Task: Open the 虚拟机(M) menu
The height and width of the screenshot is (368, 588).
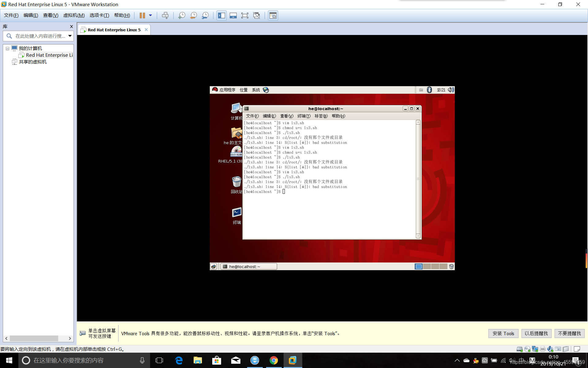Action: pos(74,15)
